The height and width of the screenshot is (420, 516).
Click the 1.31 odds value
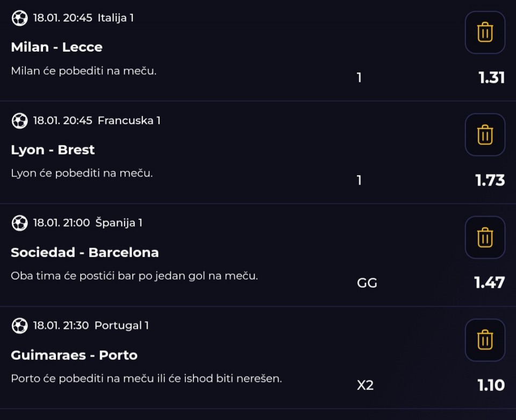(x=492, y=78)
